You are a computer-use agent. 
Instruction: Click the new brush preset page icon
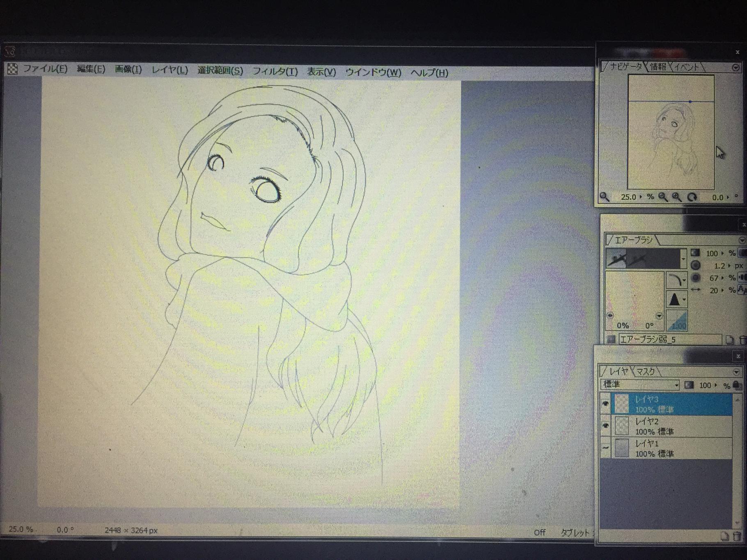tap(729, 340)
